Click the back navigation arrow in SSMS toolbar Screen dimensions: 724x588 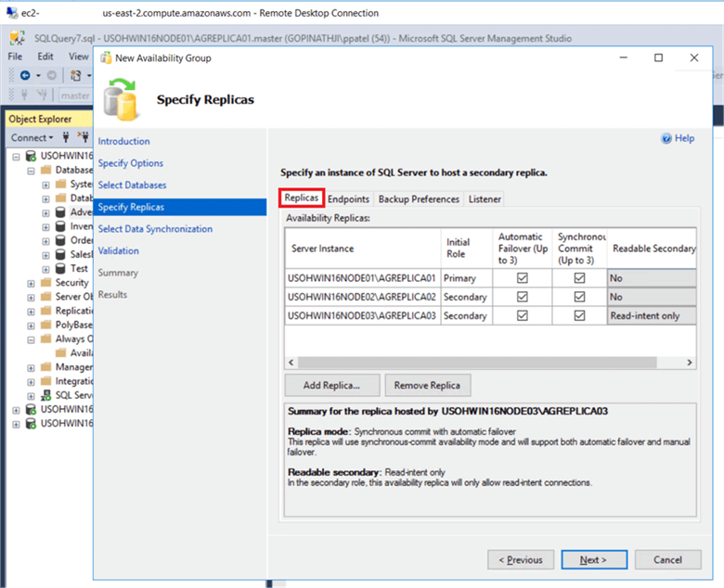tap(24, 75)
